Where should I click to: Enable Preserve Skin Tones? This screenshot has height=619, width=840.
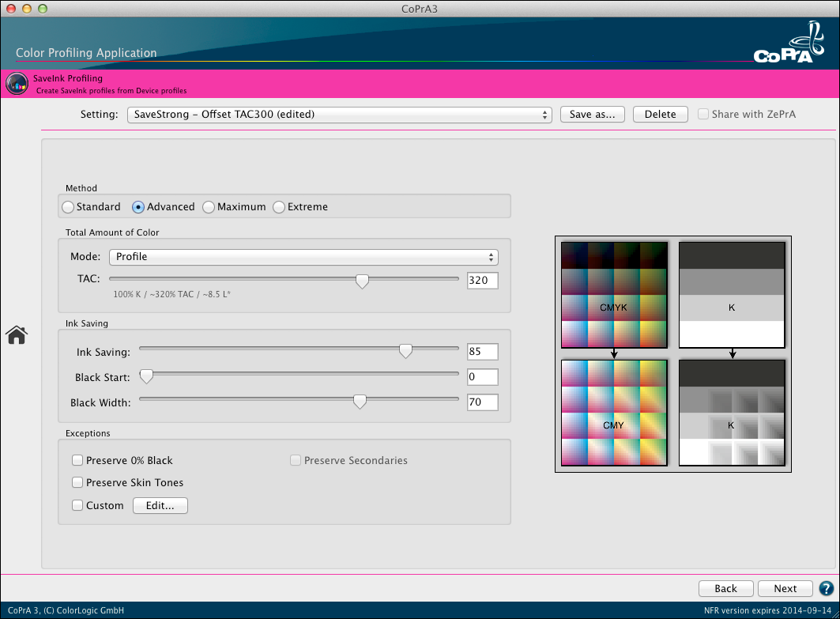pyautogui.click(x=77, y=482)
